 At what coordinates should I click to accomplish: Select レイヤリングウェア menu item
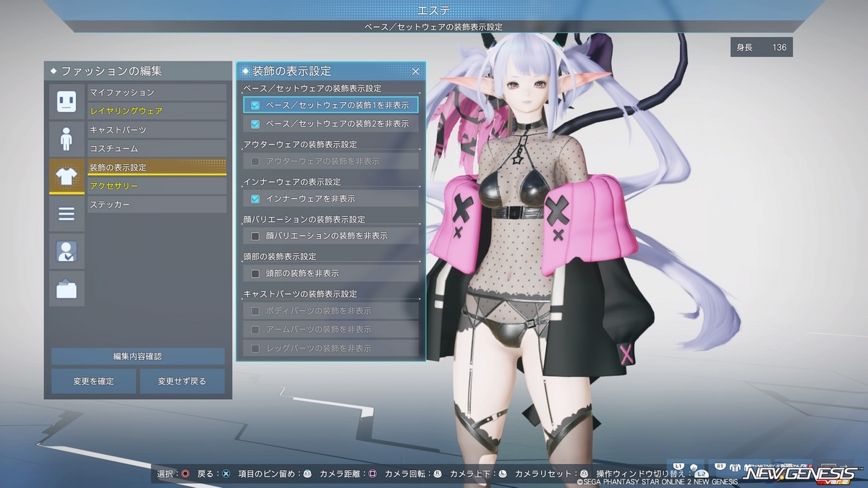pyautogui.click(x=157, y=111)
